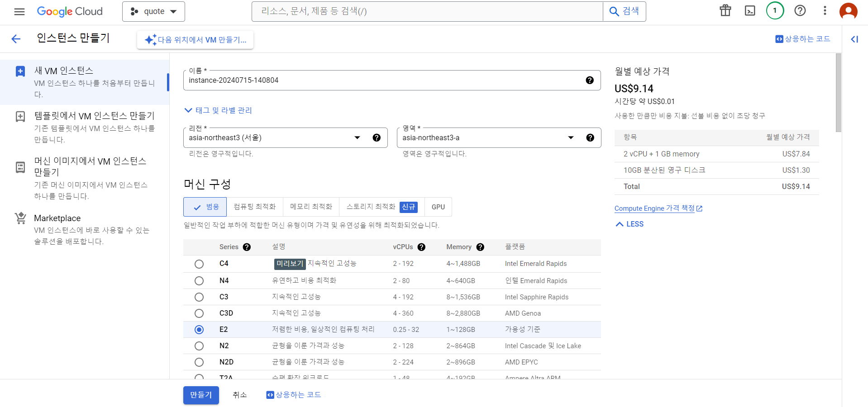Open the three-dot settings menu
The height and width of the screenshot is (407, 868).
(825, 10)
